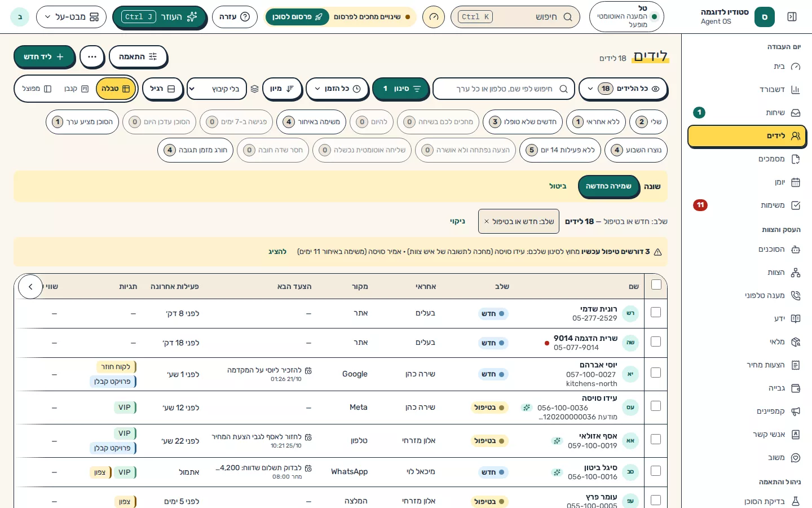Click the more options ellipsis button
The width and height of the screenshot is (812, 508).
[92, 57]
